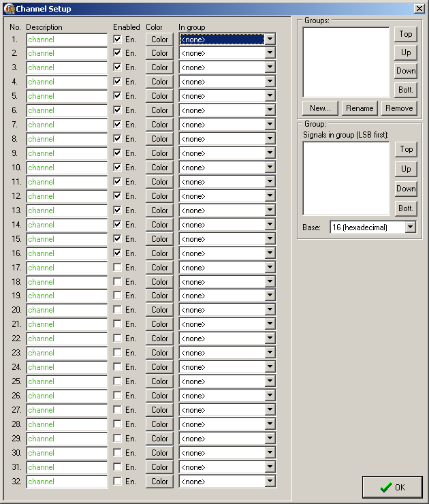Screen dimensions: 429x504
Task: Open the In group dropdown for channel 29
Action: point(270,439)
